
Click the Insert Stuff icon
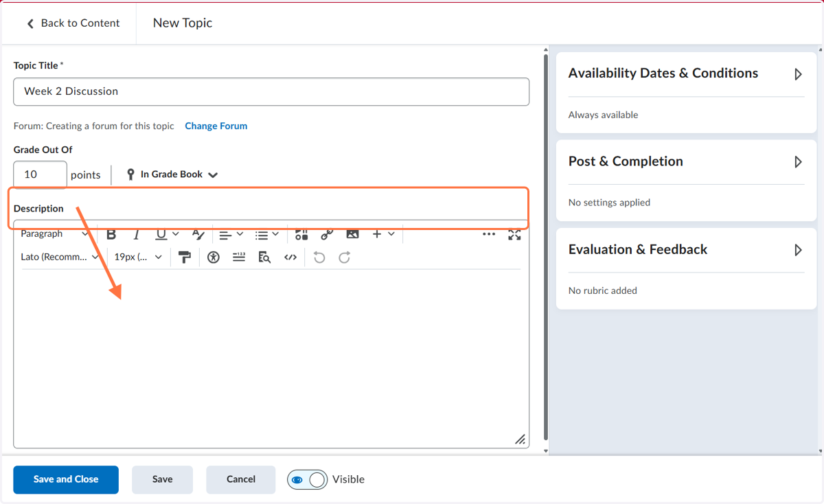pos(301,234)
